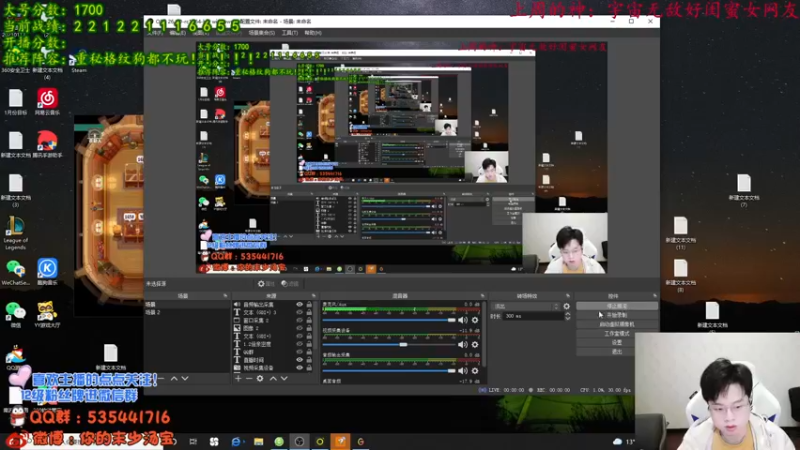The image size is (800, 450).
Task: Open the 淡出 transition type dropdown
Action: tap(526, 306)
